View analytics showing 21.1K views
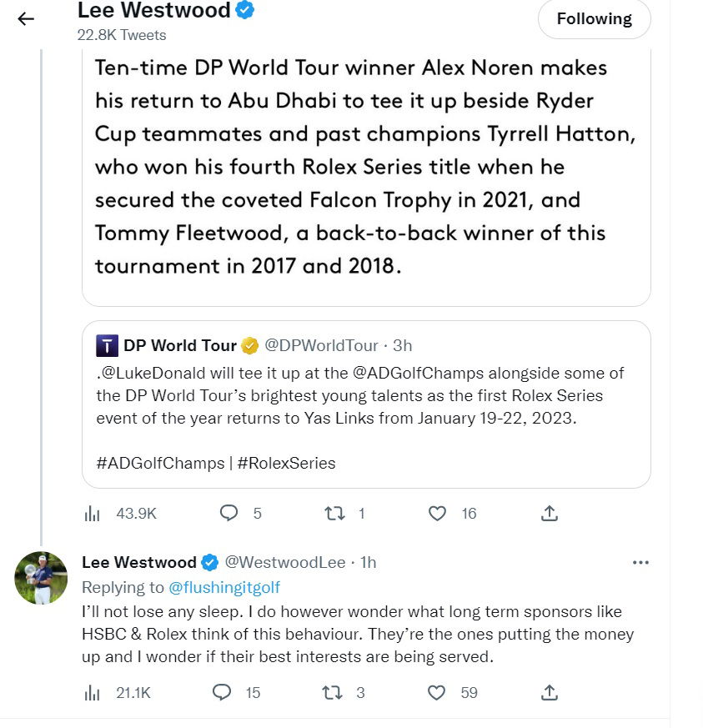This screenshot has height=728, width=703. [x=93, y=692]
